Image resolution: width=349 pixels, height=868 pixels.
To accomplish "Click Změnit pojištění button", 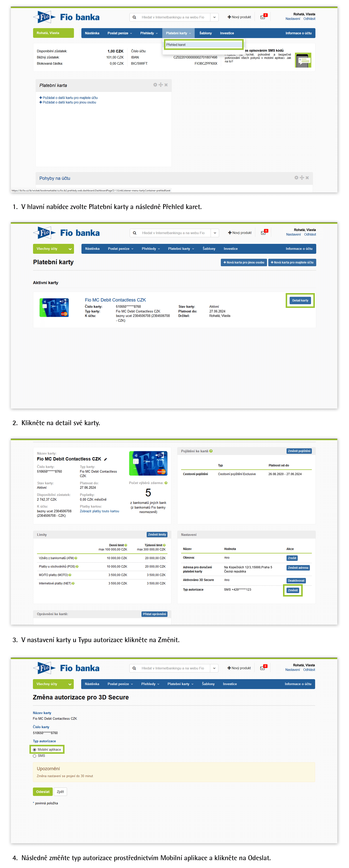I will [299, 451].
